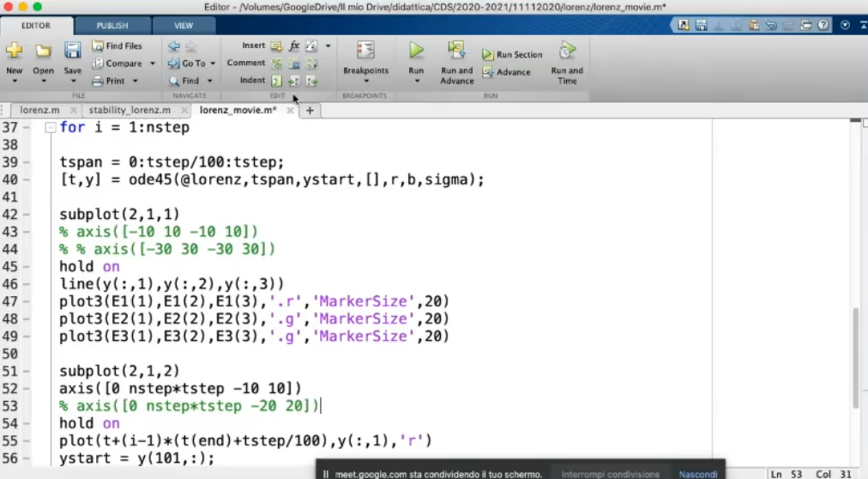Collapse the for loop at line 37

[51, 128]
